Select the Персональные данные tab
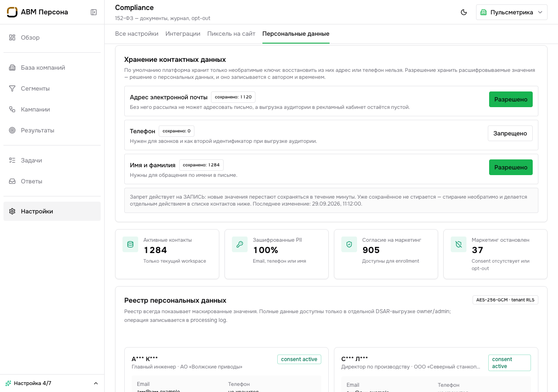558x392 pixels. (296, 34)
